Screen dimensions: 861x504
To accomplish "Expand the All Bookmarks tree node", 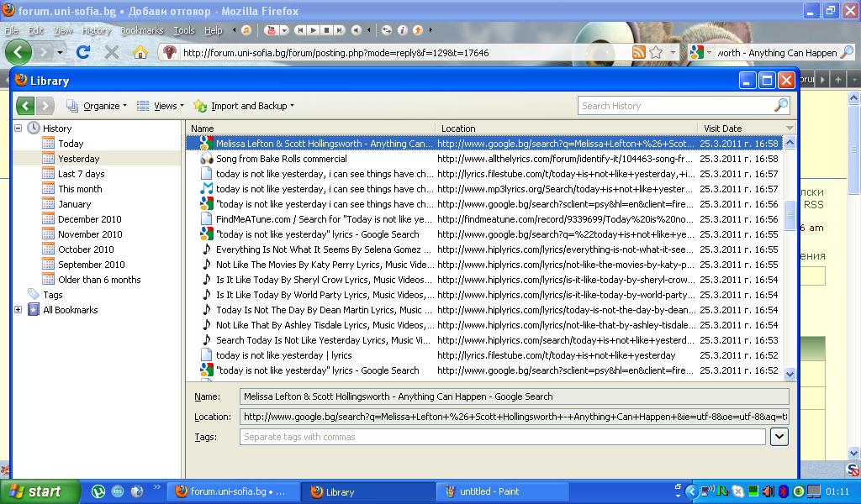I will click(x=18, y=310).
